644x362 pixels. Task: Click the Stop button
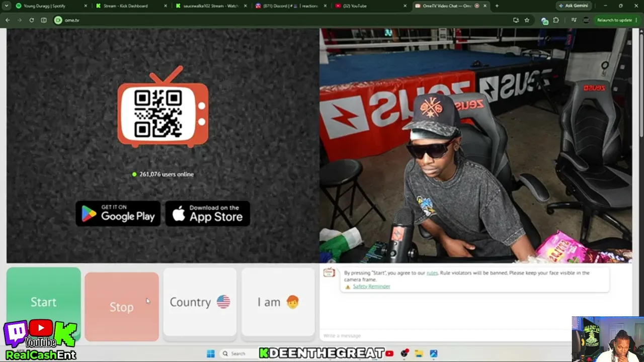tap(122, 307)
